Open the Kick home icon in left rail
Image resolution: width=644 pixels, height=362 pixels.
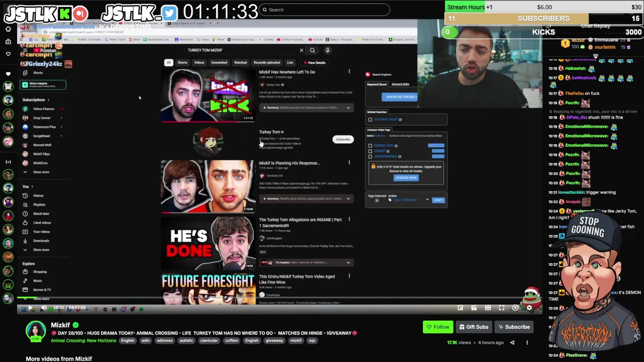[8, 29]
